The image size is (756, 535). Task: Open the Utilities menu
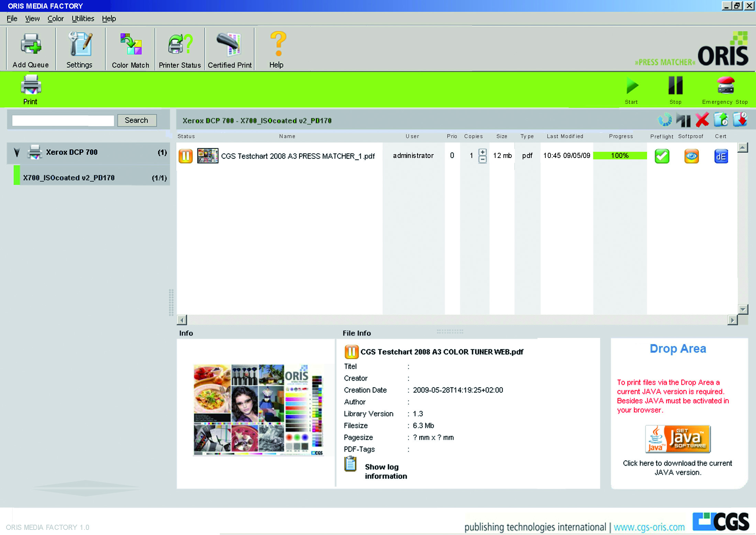83,19
